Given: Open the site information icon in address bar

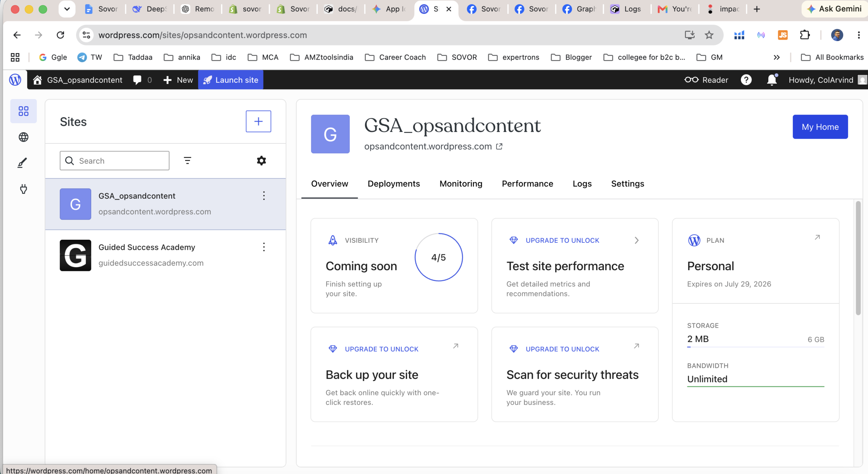Looking at the screenshot, I should pyautogui.click(x=86, y=35).
